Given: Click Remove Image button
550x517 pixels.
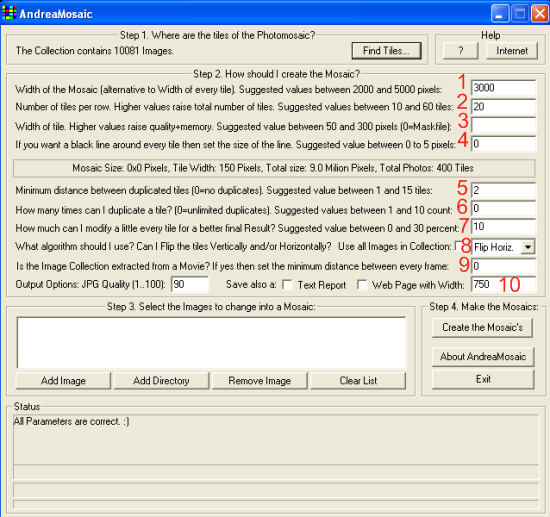Looking at the screenshot, I should pos(260,381).
